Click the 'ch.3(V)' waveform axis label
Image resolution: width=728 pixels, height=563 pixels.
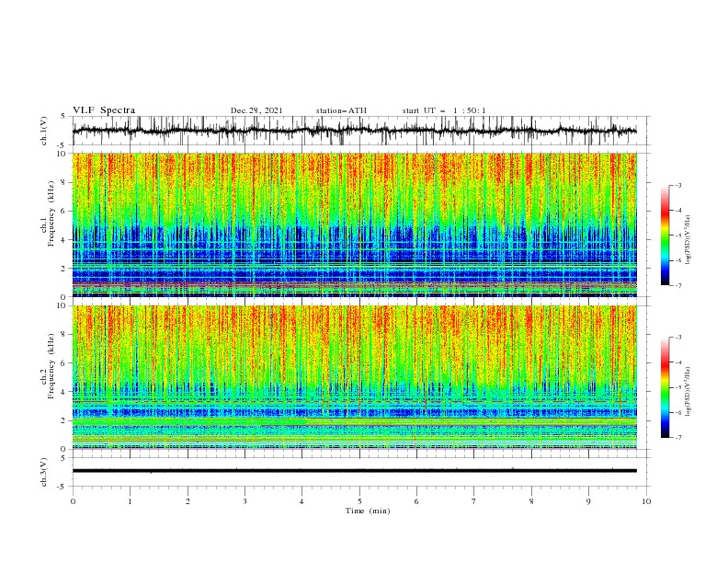click(x=44, y=472)
